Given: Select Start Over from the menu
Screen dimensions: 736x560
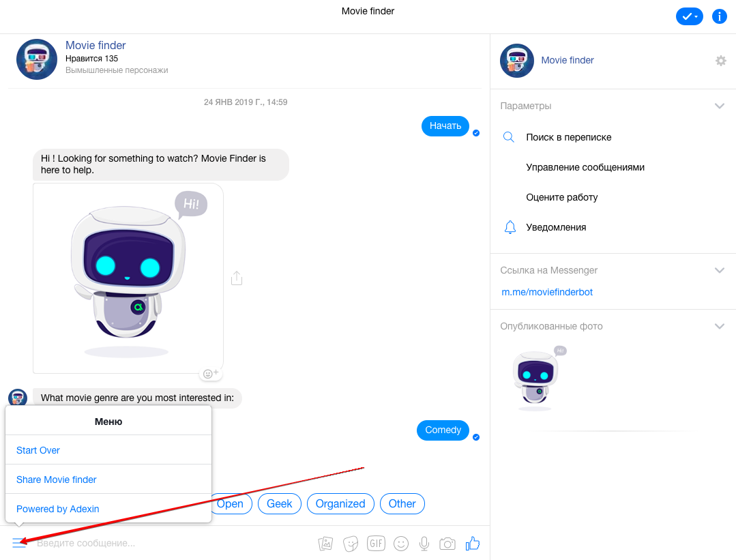Looking at the screenshot, I should pos(108,450).
